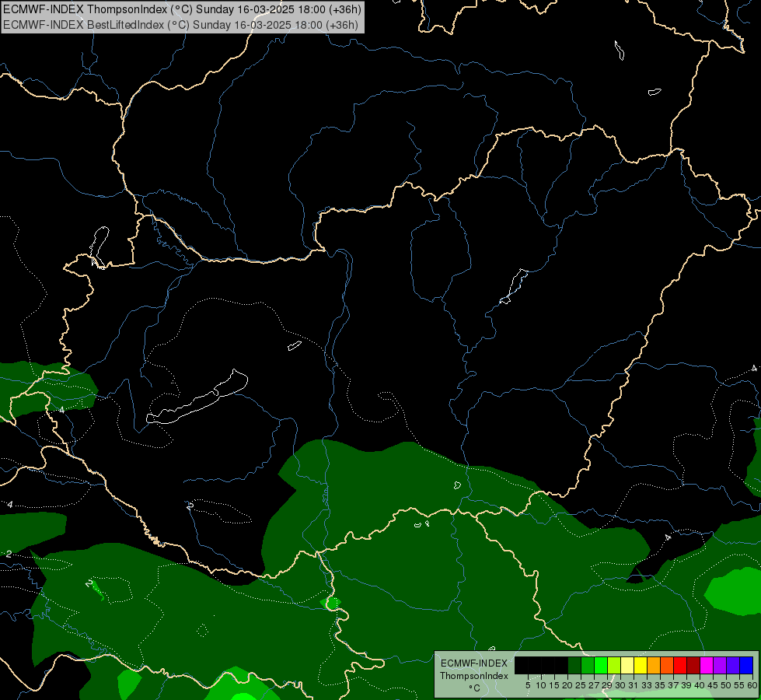This screenshot has width=761, height=700.
Task: Click the legend tick value '31'
Action: [634, 685]
